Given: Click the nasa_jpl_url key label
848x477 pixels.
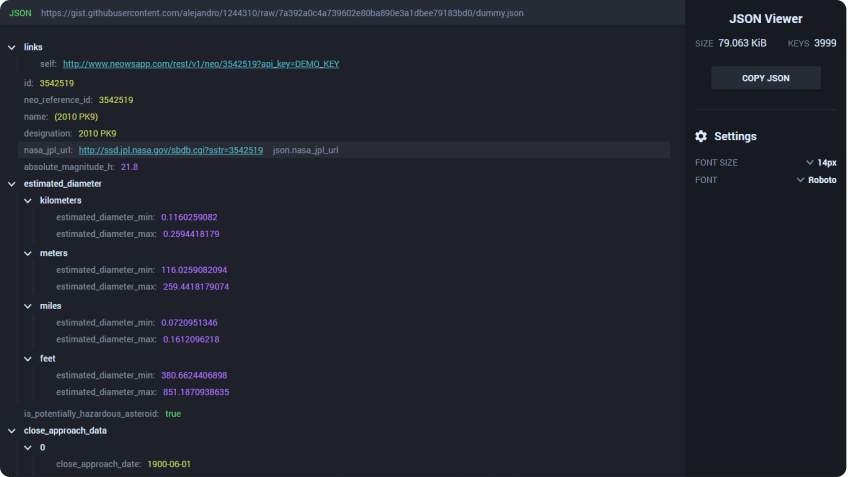Looking at the screenshot, I should (x=48, y=150).
